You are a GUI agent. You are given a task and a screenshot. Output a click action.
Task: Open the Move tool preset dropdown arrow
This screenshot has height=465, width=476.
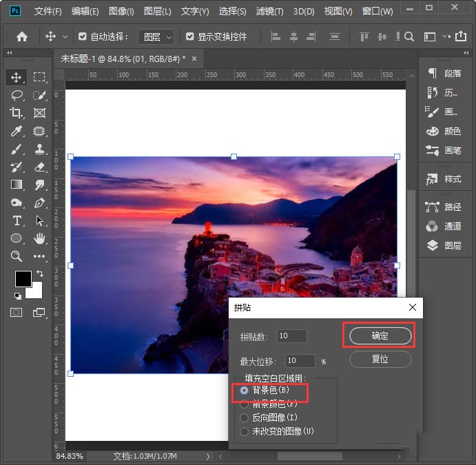click(x=65, y=37)
